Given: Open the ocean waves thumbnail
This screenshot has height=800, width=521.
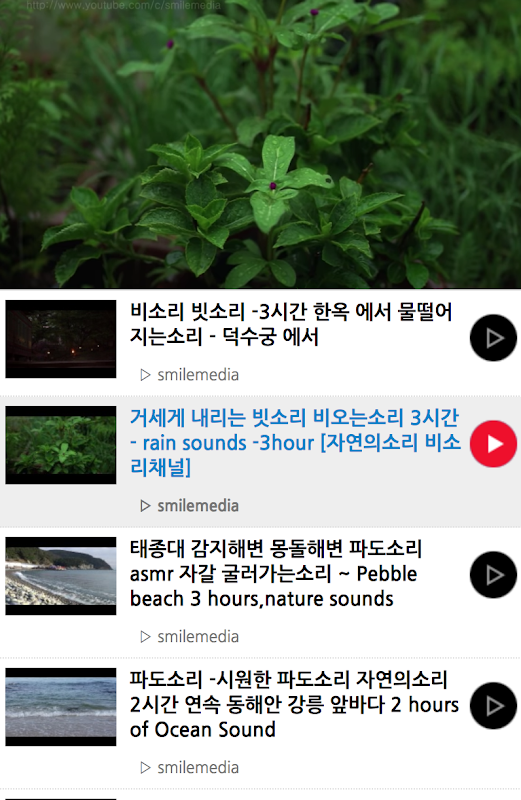Looking at the screenshot, I should pos(61,707).
